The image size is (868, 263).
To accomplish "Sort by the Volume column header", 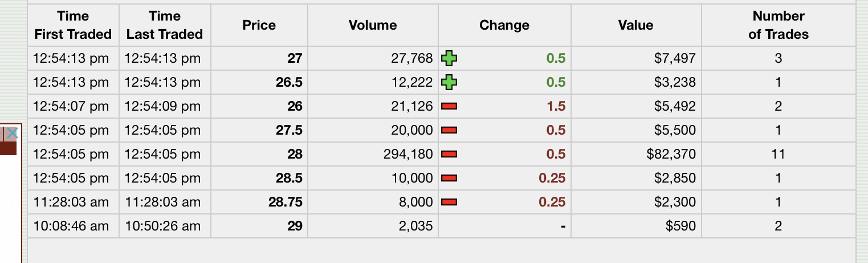I will 373,25.
